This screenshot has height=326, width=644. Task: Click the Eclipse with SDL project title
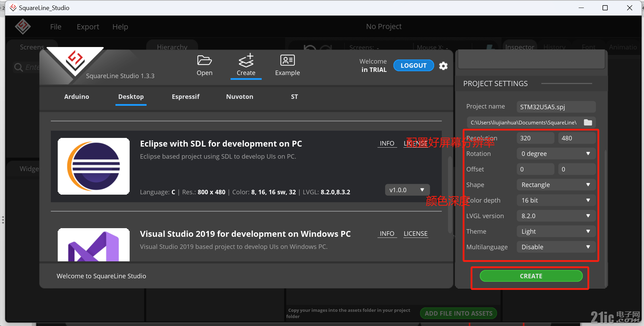(221, 143)
